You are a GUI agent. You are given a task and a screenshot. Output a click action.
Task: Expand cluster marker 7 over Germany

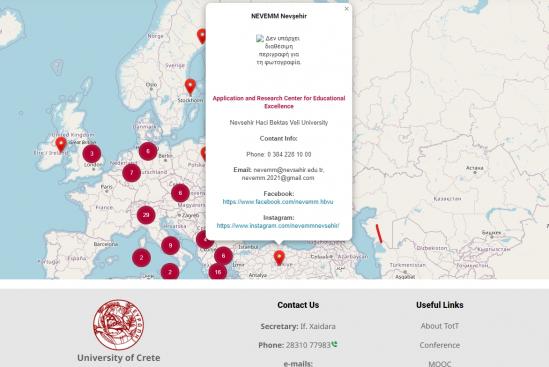[131, 173]
